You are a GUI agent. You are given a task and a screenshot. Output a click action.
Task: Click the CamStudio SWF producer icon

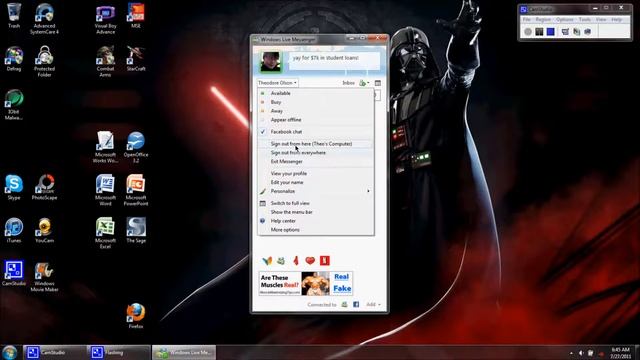588,31
